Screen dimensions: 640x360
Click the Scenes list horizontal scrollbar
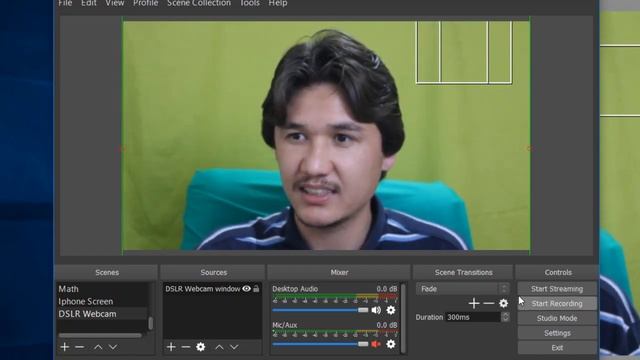(100, 336)
